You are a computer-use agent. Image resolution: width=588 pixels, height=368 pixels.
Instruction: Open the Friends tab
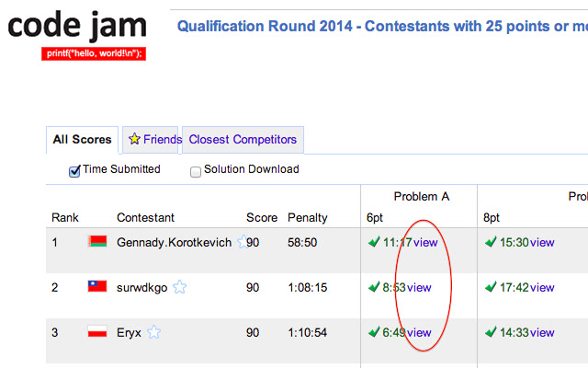click(153, 140)
